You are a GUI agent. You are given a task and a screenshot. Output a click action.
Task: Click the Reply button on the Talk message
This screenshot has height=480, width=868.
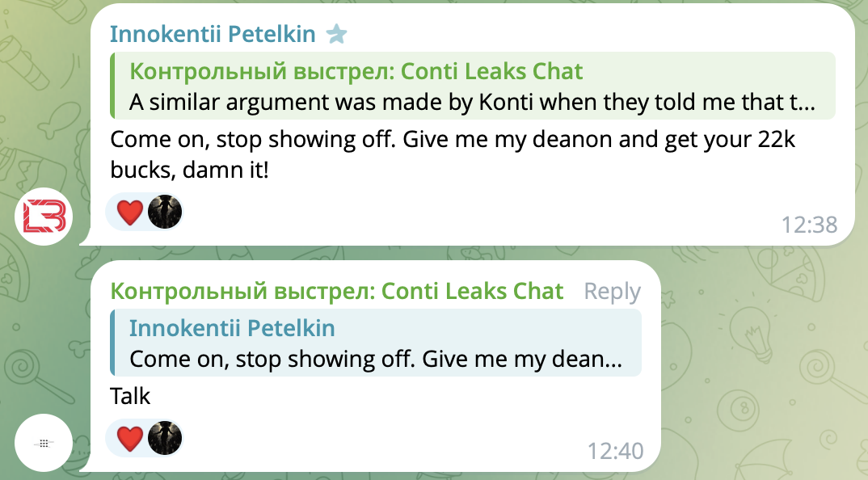pos(612,292)
